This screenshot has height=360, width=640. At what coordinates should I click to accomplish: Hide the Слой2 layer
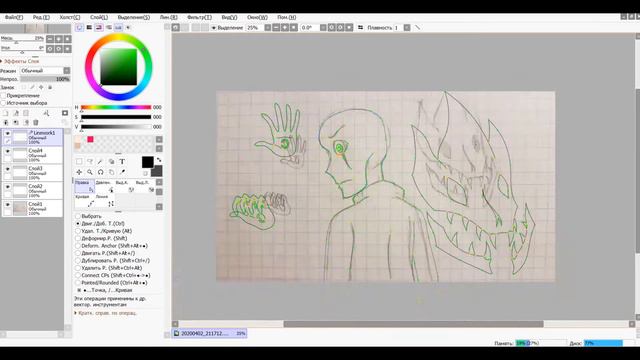(x=7, y=187)
